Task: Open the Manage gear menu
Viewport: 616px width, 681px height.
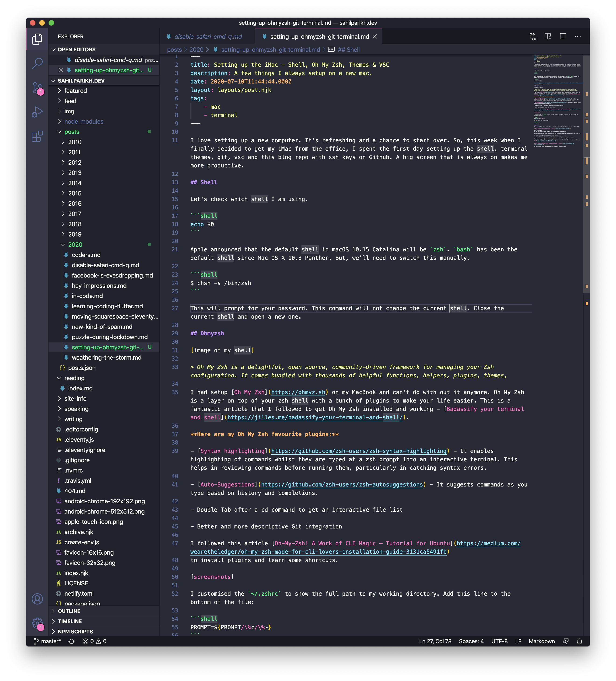Action: click(x=37, y=622)
